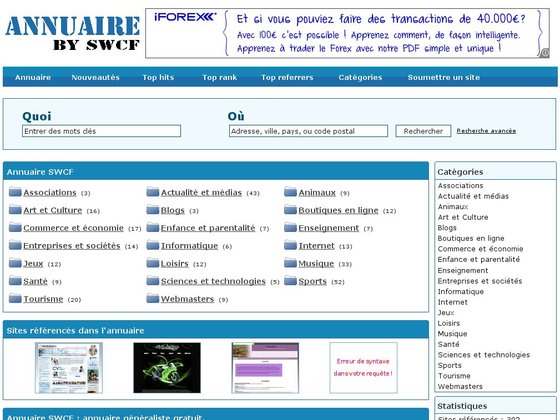Select Soumettre un site in navigation bar
This screenshot has height=420, width=560.
pos(444,77)
